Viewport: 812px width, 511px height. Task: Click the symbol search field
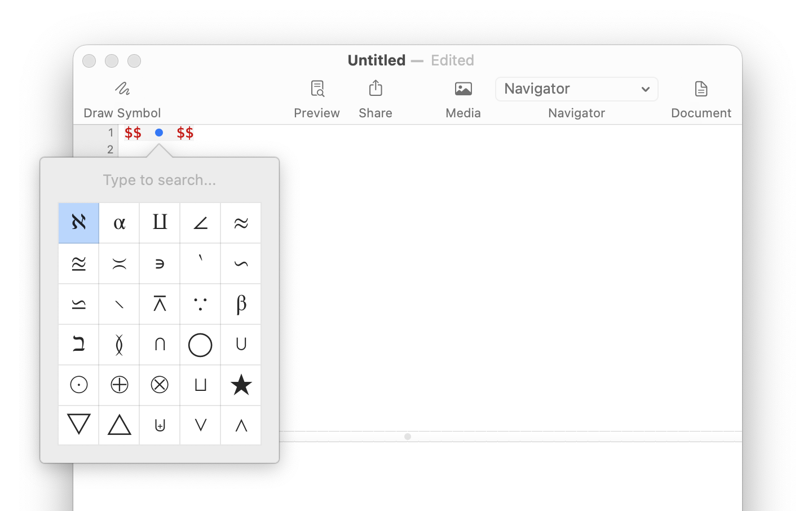[x=160, y=180]
